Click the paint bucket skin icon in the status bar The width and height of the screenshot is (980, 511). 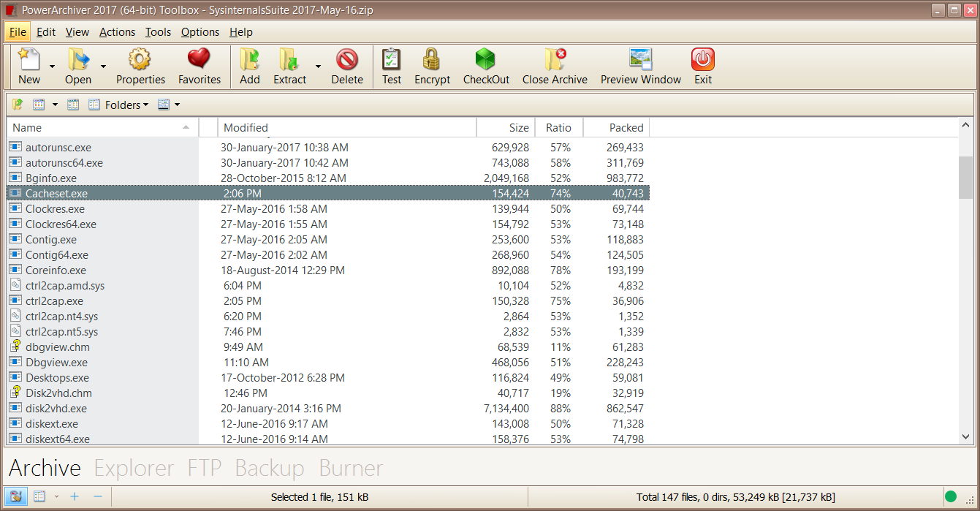point(17,496)
